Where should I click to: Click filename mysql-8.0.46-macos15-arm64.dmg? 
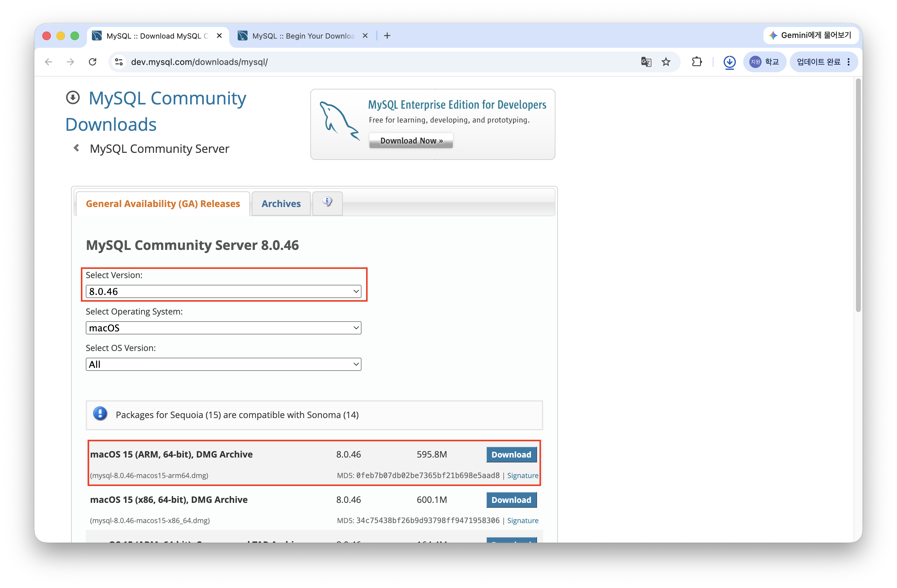tap(149, 475)
